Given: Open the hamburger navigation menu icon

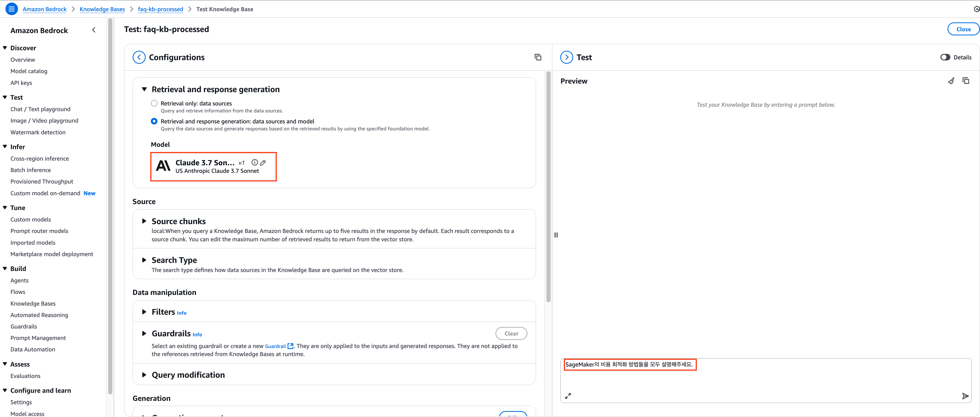Looking at the screenshot, I should coord(11,9).
